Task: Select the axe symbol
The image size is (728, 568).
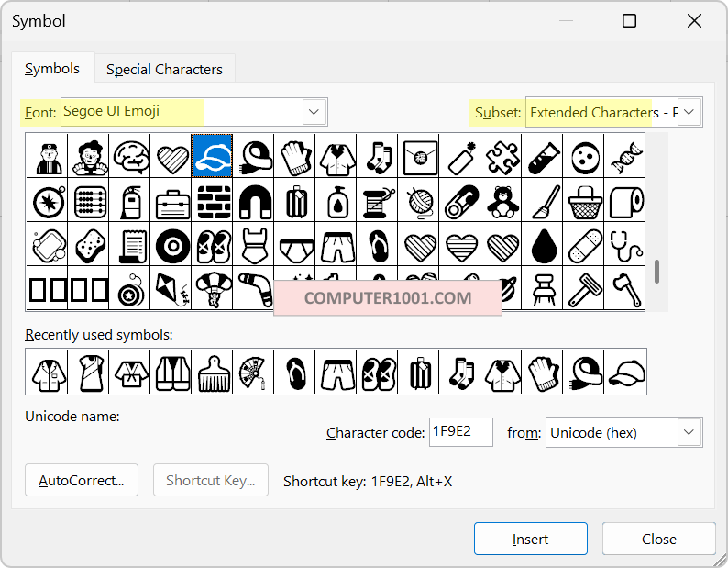Action: coord(624,288)
